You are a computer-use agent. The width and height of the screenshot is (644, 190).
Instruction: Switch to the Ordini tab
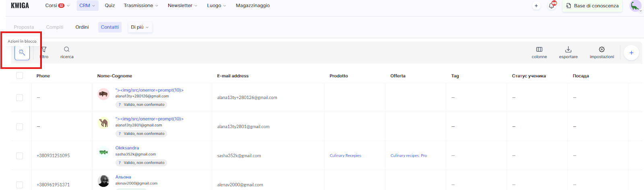pos(82,27)
